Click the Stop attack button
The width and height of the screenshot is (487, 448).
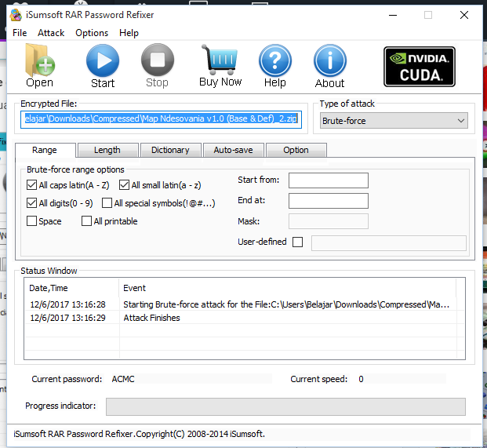[x=158, y=66]
